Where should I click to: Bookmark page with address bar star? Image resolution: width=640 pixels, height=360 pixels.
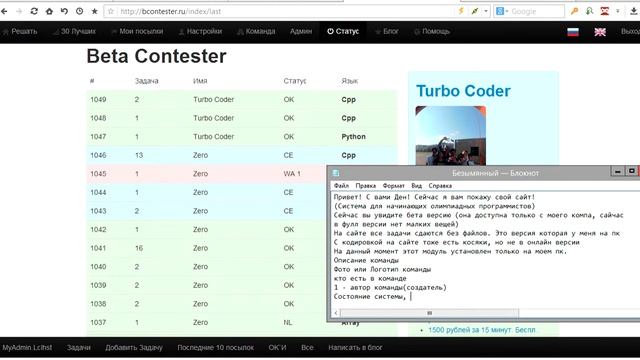(x=111, y=11)
